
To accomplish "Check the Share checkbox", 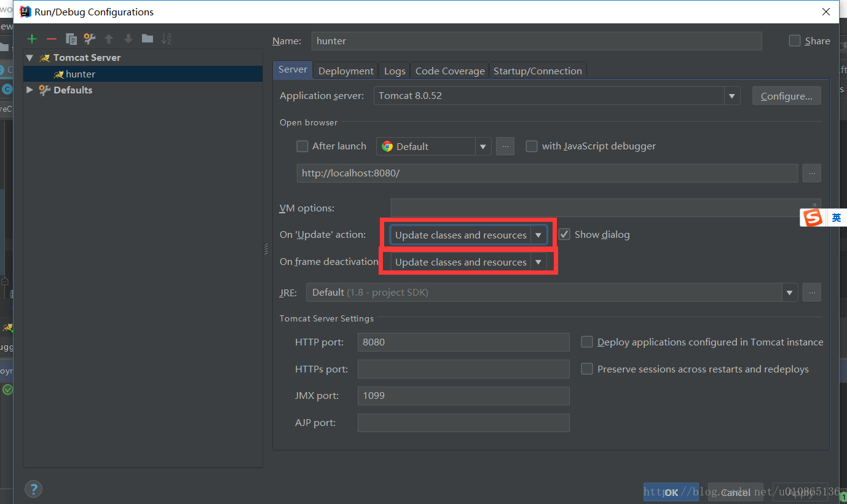I will [x=795, y=41].
